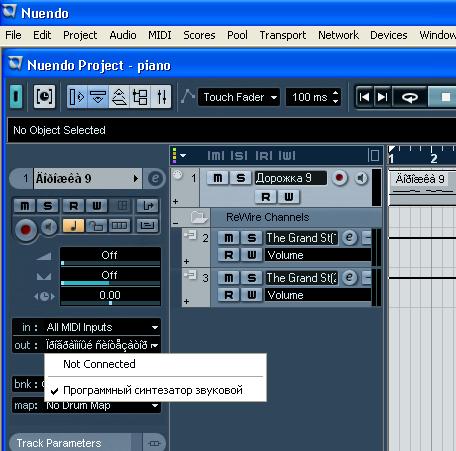
Task: Enable Write automation in the inspector
Action: 97,206
